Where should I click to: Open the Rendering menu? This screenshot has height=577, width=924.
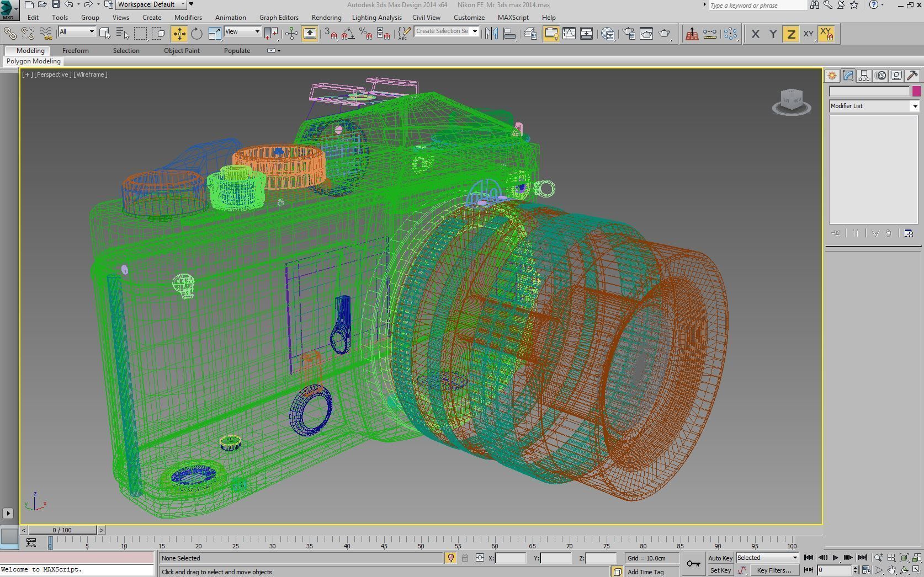coord(326,18)
